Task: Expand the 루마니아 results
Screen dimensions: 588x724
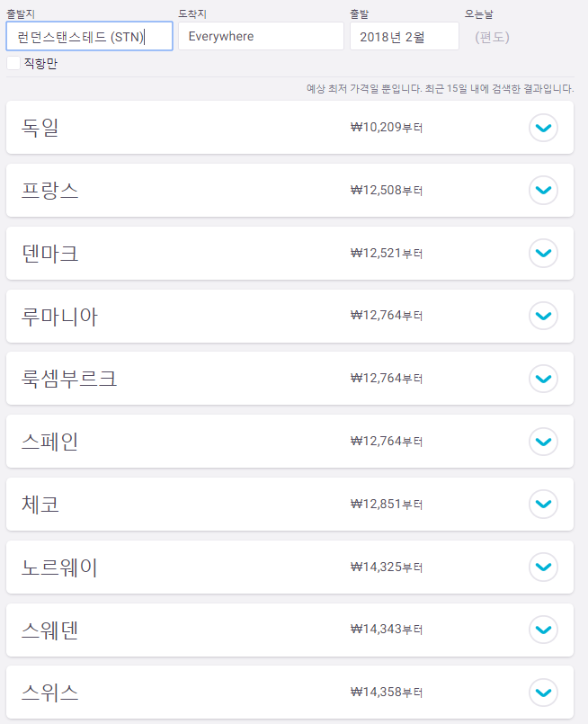Action: click(543, 316)
